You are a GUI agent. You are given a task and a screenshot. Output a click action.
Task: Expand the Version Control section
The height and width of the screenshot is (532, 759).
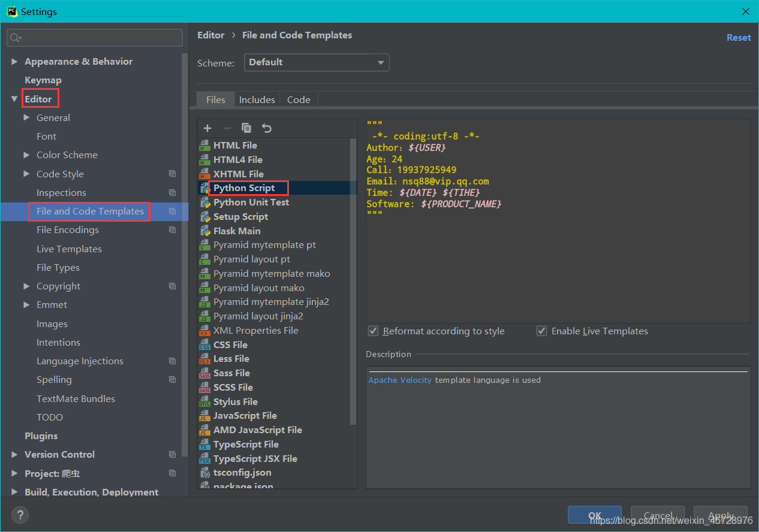point(14,455)
